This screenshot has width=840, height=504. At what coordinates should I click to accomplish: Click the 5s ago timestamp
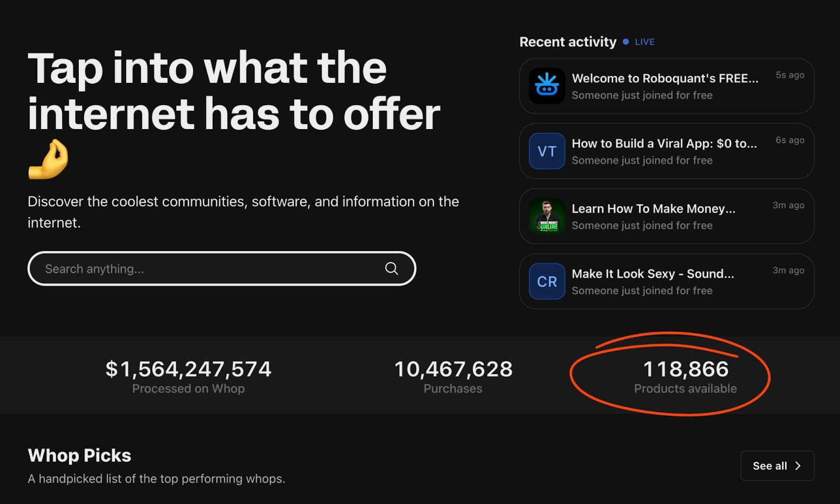790,75
